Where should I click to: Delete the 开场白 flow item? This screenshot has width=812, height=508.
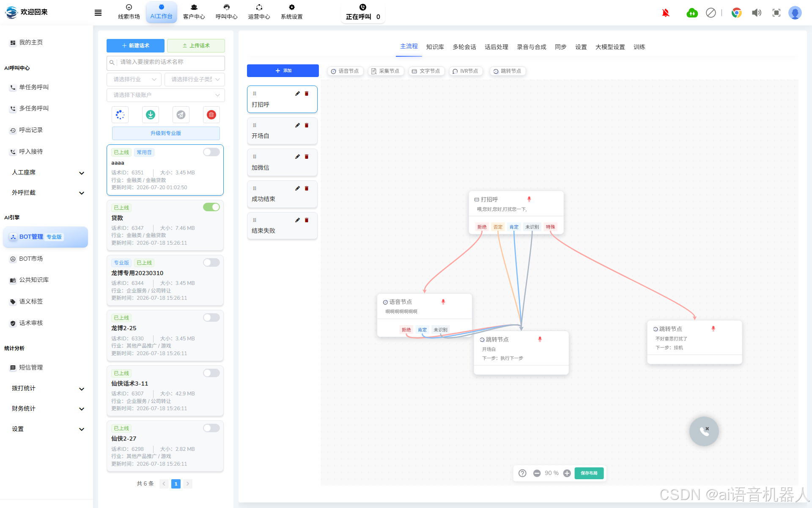[x=307, y=125]
